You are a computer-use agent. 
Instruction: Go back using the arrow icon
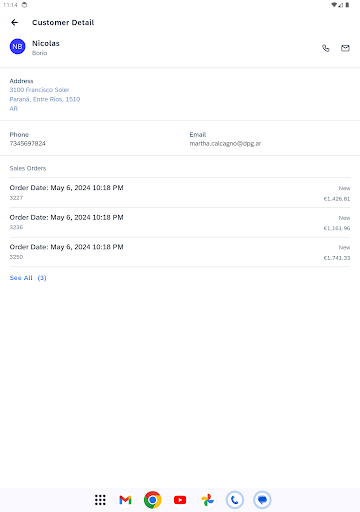(14, 22)
